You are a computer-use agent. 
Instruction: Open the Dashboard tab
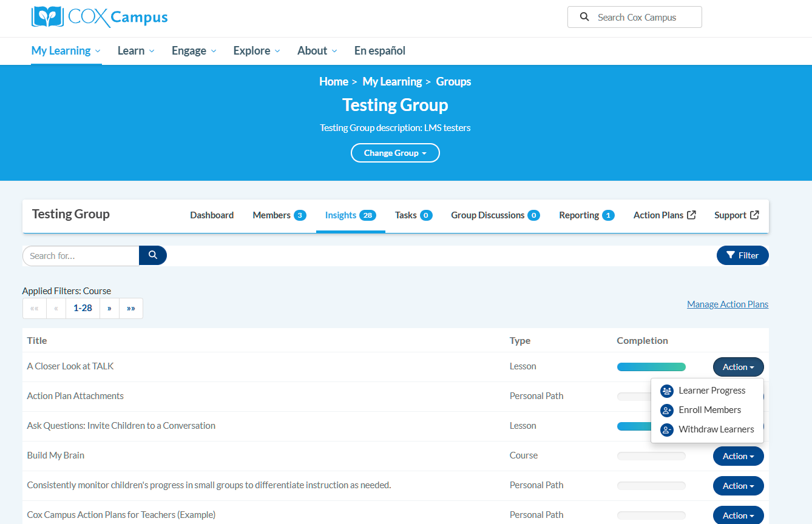click(x=212, y=215)
